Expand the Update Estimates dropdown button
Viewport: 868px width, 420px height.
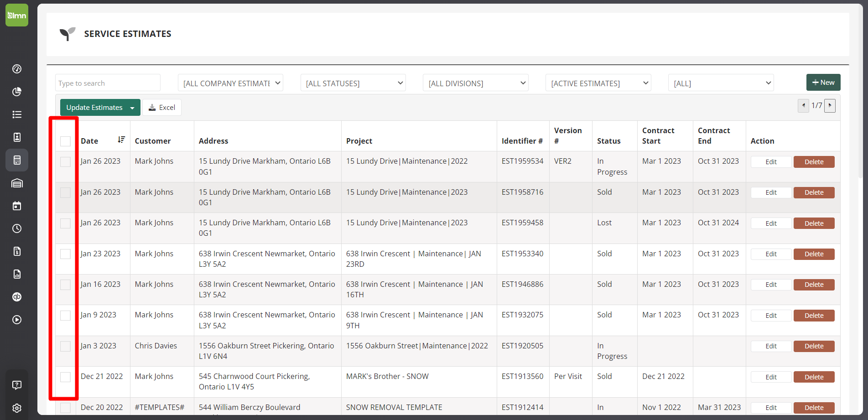click(132, 108)
